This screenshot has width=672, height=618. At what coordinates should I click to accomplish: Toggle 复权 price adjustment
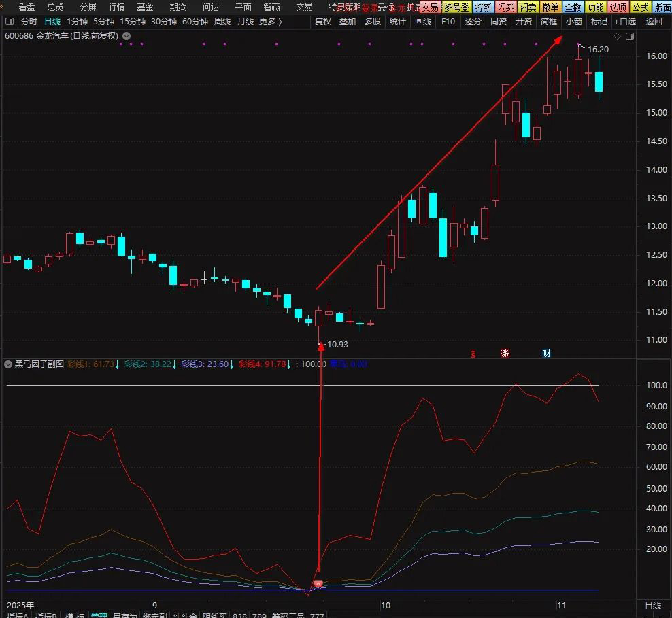[323, 22]
